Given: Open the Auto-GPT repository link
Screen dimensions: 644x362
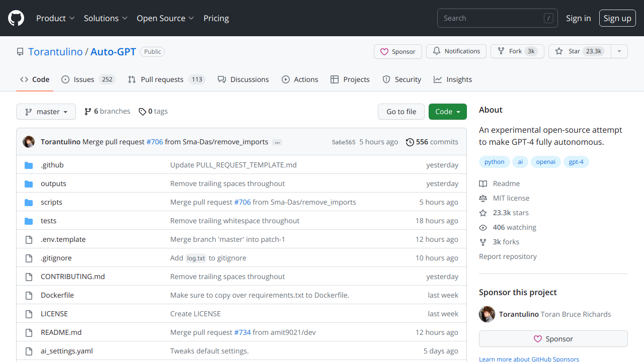Looking at the screenshot, I should 113,51.
